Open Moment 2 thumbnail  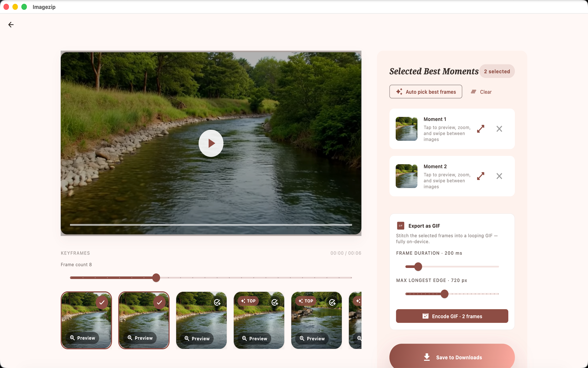click(x=406, y=176)
